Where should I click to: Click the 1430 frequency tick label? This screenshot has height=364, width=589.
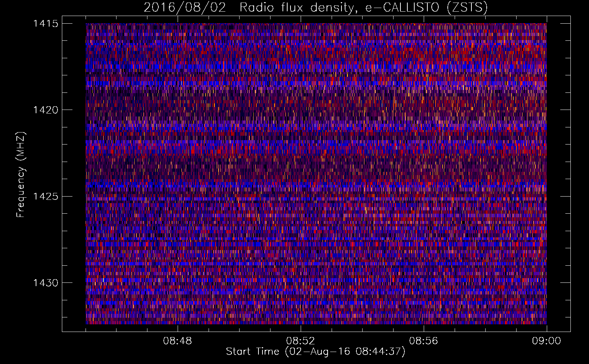[46, 283]
